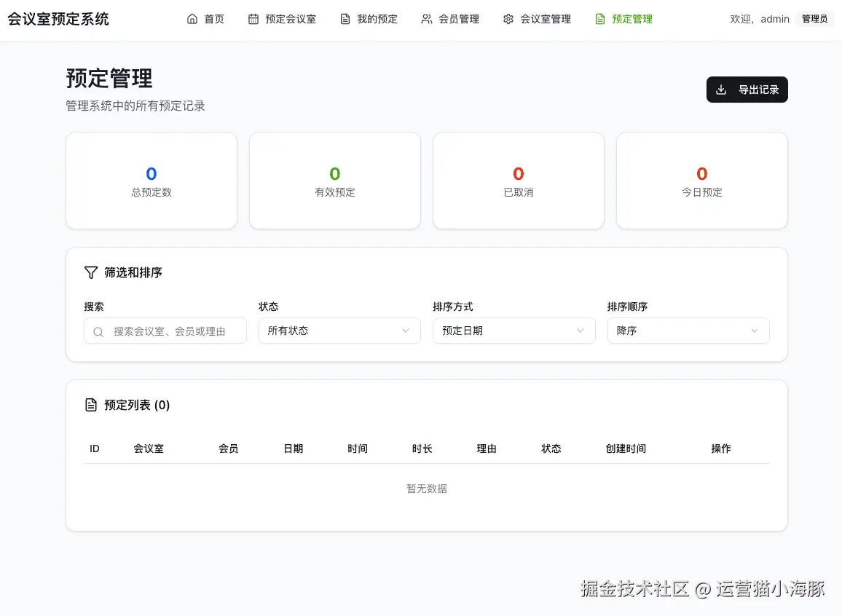Click the 会议室预定系统 site title

[x=58, y=19]
